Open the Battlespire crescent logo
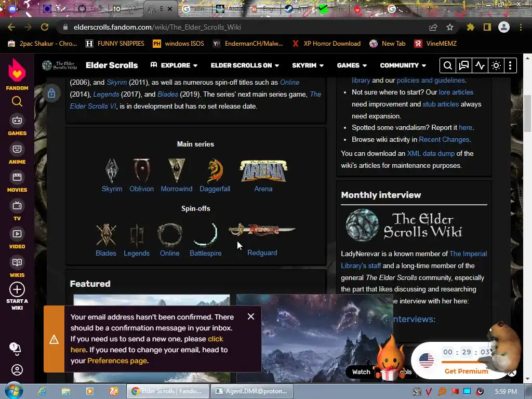This screenshot has width=532, height=399. click(x=206, y=234)
